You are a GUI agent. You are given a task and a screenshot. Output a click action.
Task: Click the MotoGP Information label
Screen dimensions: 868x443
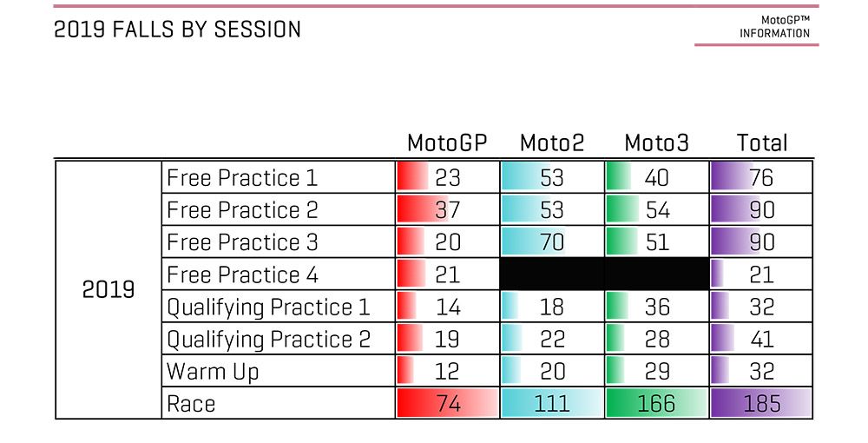pyautogui.click(x=774, y=27)
